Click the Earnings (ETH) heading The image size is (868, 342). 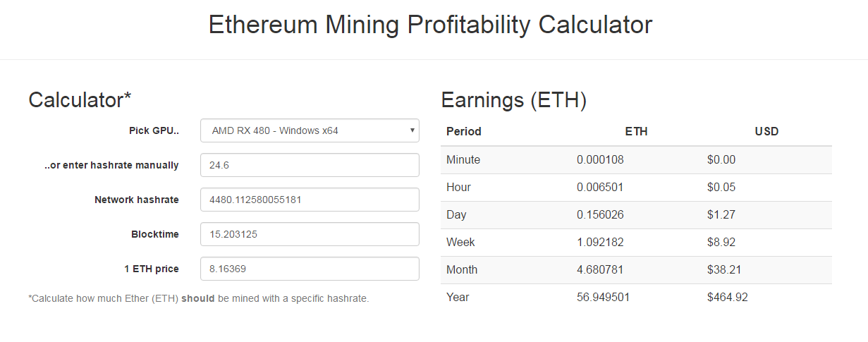(514, 100)
